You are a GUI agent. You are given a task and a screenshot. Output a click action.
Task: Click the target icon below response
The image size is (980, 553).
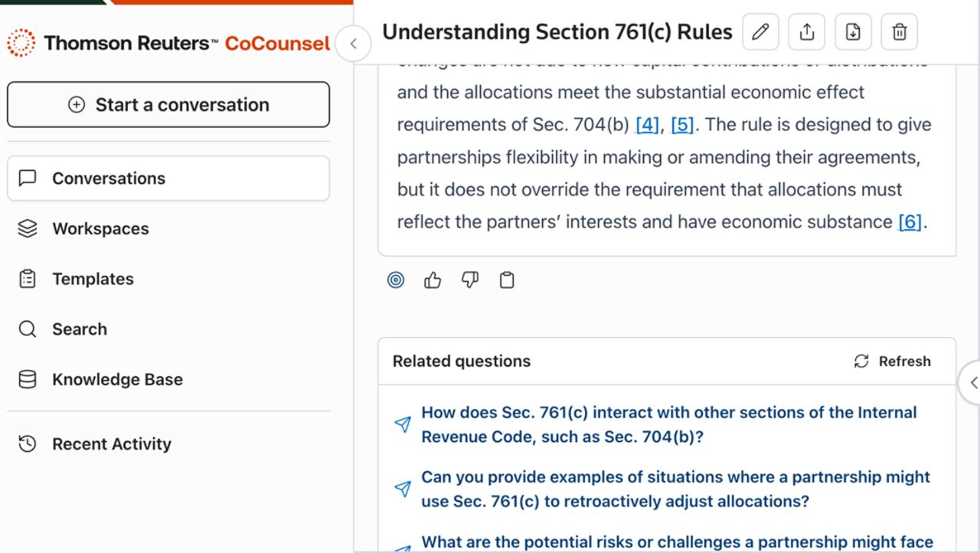click(396, 280)
